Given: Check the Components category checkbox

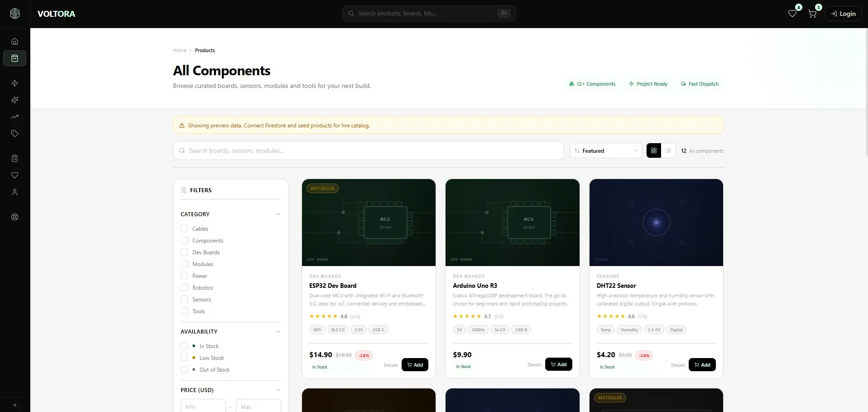Looking at the screenshot, I should [x=184, y=240].
